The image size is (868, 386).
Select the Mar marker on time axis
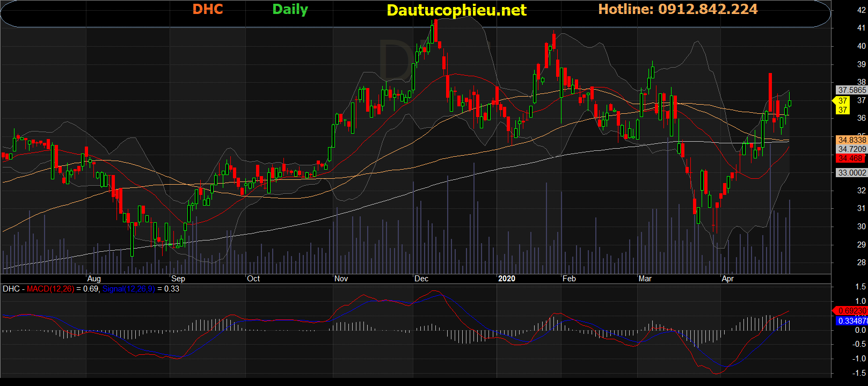pos(645,279)
